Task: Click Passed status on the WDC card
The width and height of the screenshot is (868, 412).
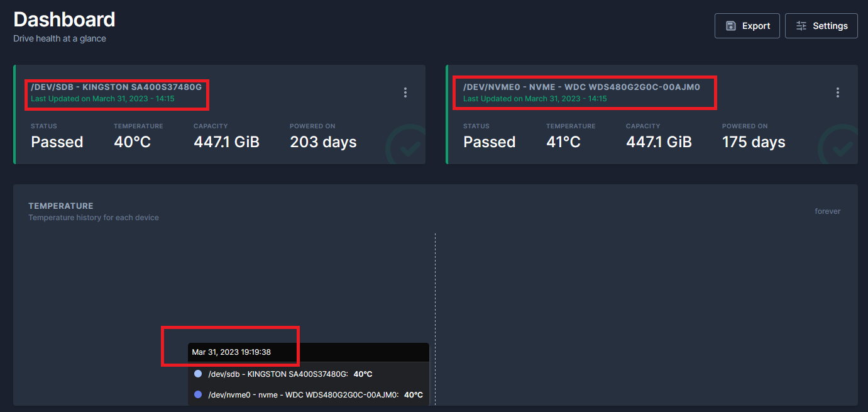Action: click(490, 142)
